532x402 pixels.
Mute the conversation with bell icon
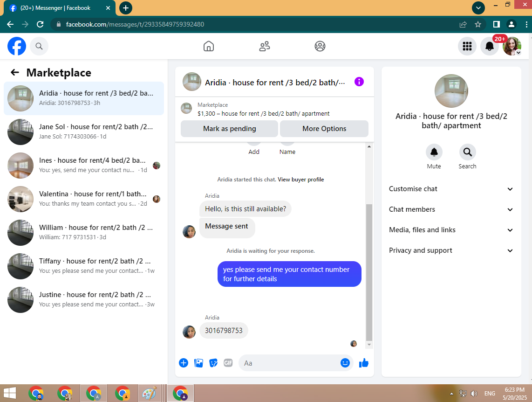[x=434, y=152]
